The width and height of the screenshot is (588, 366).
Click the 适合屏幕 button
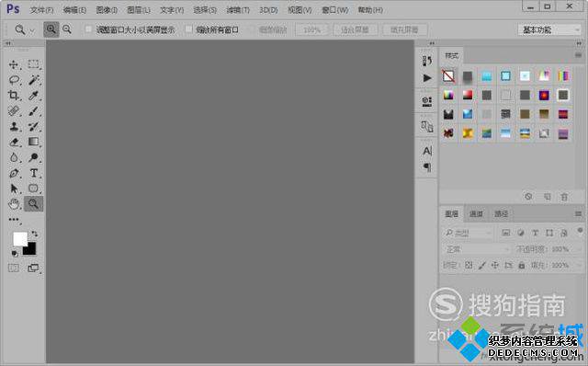pyautogui.click(x=355, y=29)
